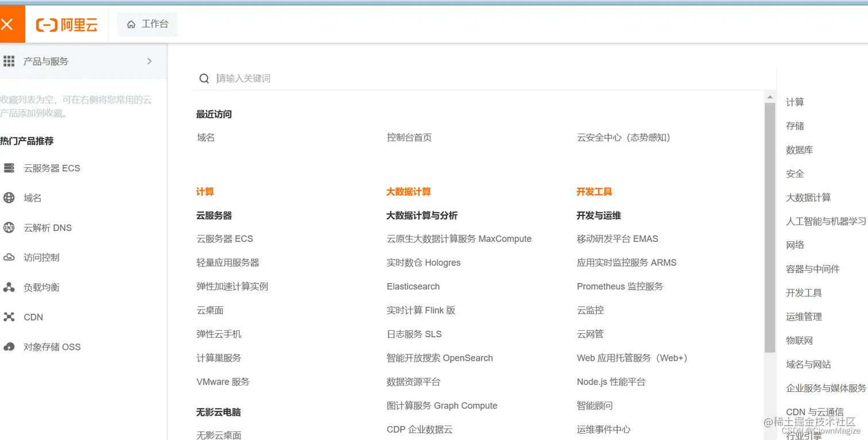Screen dimensions: 868x440
Task: Open 数据资源平台
Action: [x=413, y=382]
